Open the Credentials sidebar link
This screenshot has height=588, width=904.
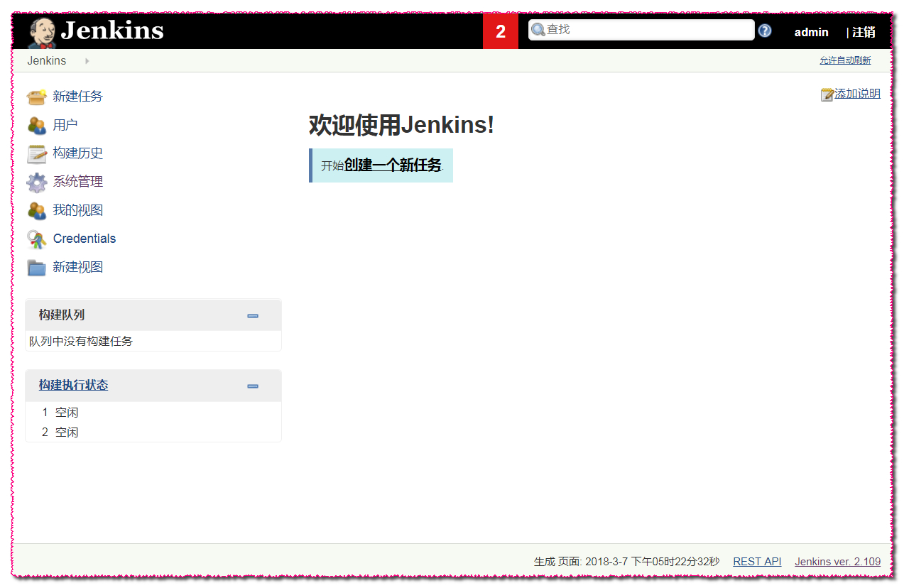click(x=85, y=239)
